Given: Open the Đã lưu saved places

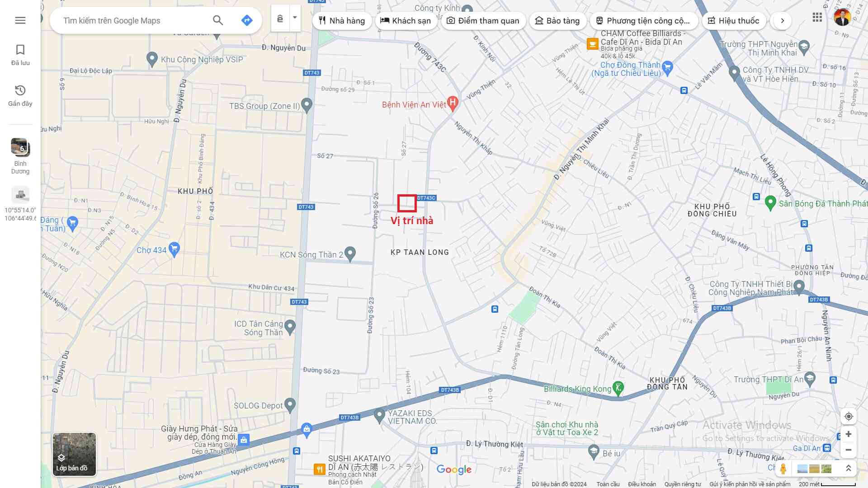Looking at the screenshot, I should [20, 55].
